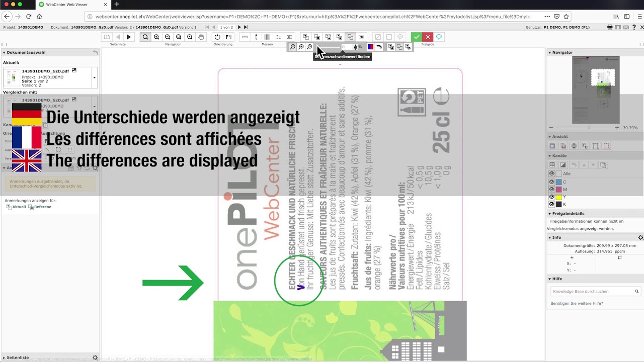The image size is (644, 362).
Task: Toggle visibility of all channels (Alle)
Action: (x=551, y=174)
